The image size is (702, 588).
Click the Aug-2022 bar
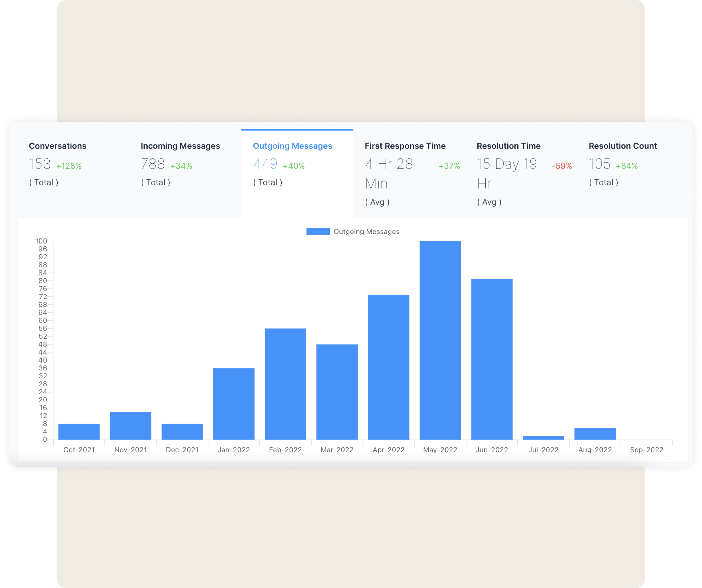click(595, 434)
